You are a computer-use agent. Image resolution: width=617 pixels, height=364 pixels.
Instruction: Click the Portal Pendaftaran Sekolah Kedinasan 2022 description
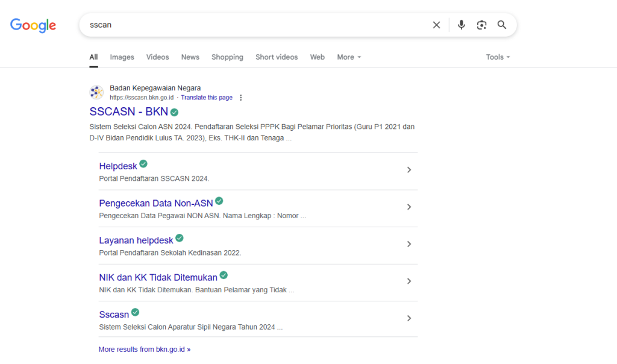coord(170,253)
